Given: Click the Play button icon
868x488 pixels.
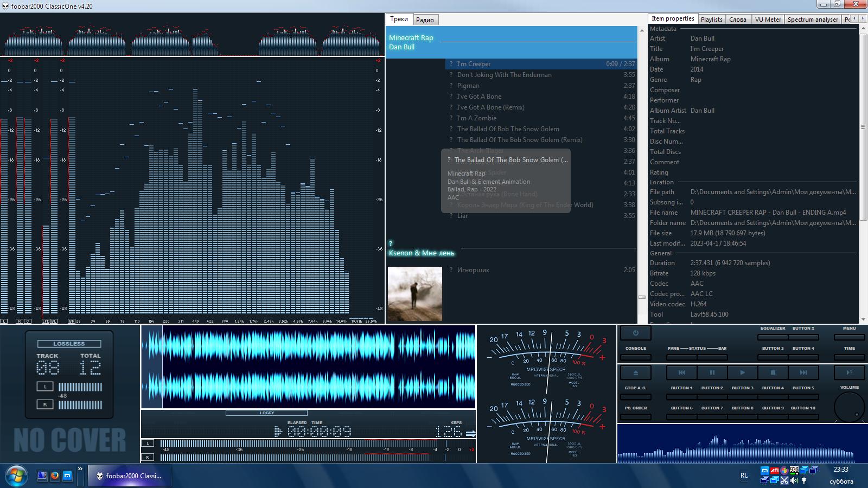Looking at the screenshot, I should click(742, 373).
